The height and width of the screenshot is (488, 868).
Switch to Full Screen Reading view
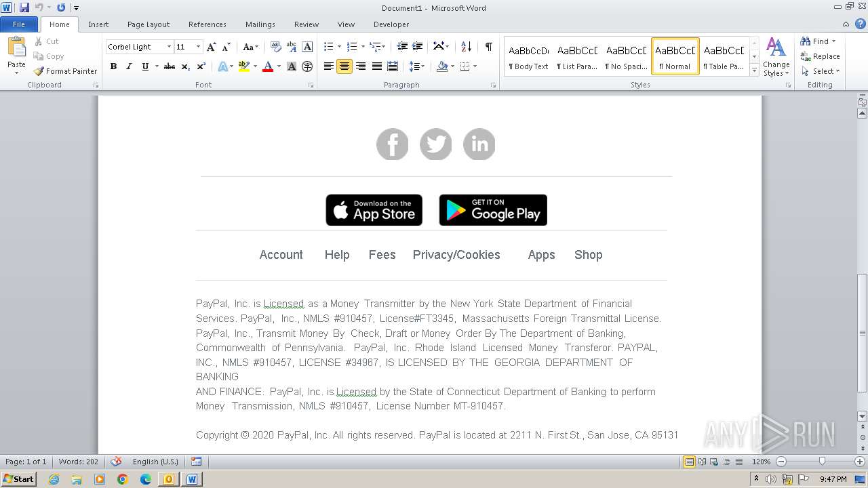[x=701, y=462]
